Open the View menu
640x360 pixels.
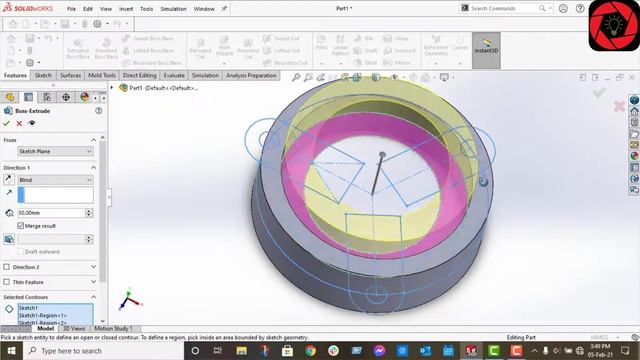click(106, 9)
